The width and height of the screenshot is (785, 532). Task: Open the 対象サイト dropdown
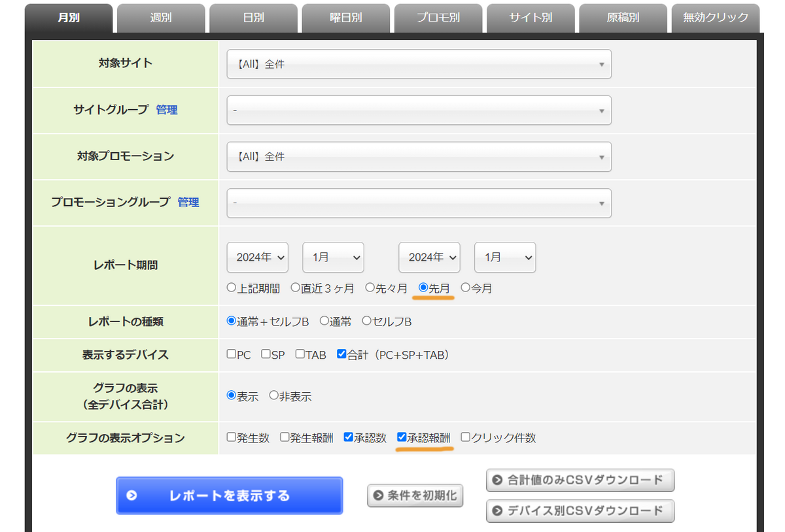pos(419,64)
